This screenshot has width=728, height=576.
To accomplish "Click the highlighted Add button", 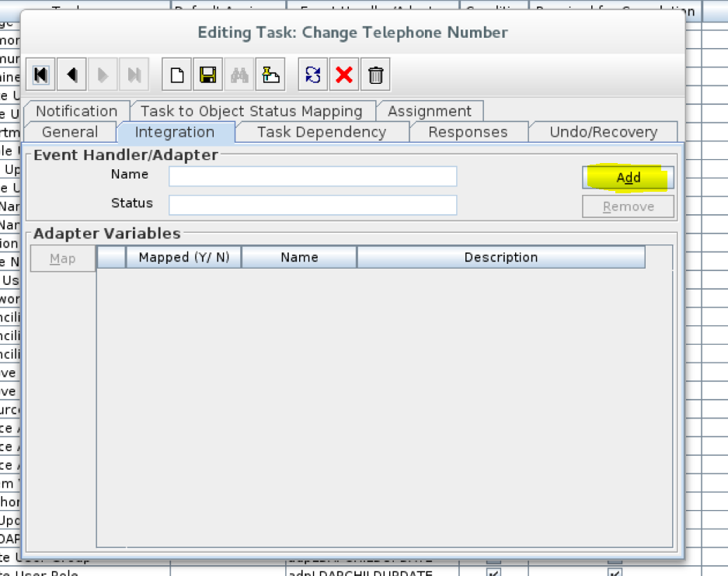I will pos(628,177).
